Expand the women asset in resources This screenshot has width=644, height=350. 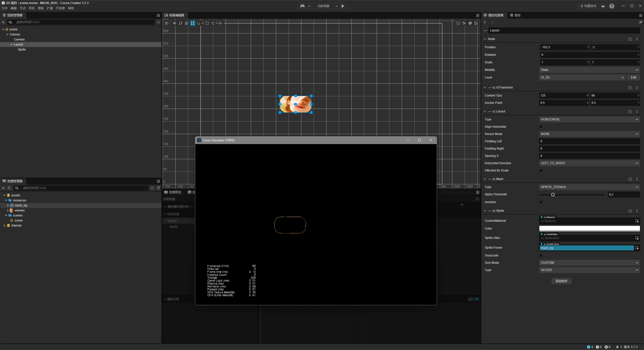(8, 210)
